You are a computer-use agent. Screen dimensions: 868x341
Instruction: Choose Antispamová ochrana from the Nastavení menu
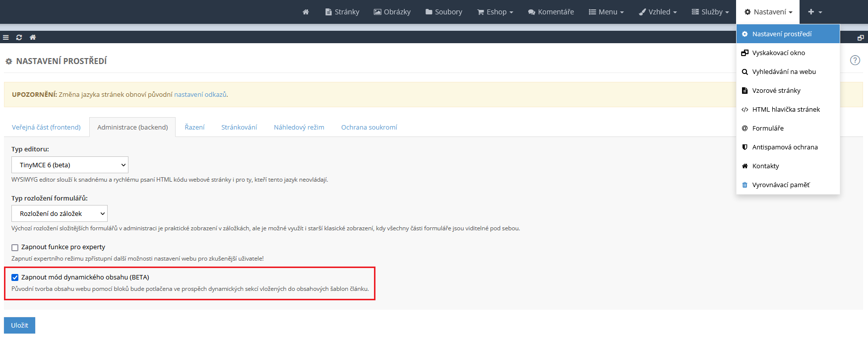(784, 147)
